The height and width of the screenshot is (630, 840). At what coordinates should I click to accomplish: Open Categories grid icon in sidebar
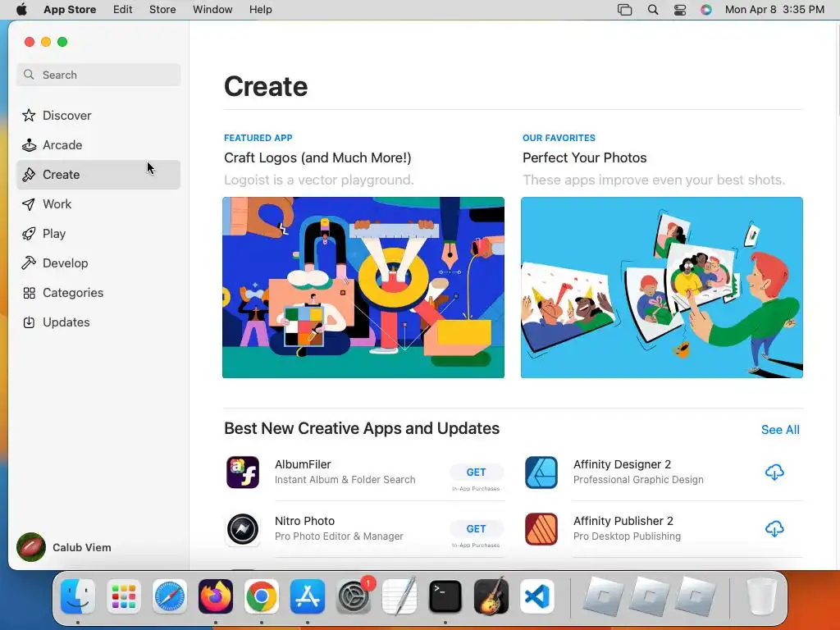pos(29,293)
